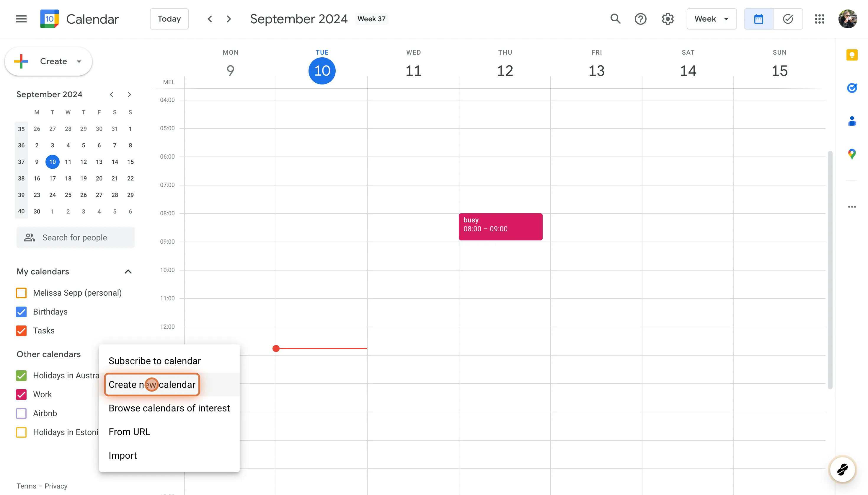Open the Settings gear menu
The height and width of the screenshot is (495, 868).
coord(668,19)
